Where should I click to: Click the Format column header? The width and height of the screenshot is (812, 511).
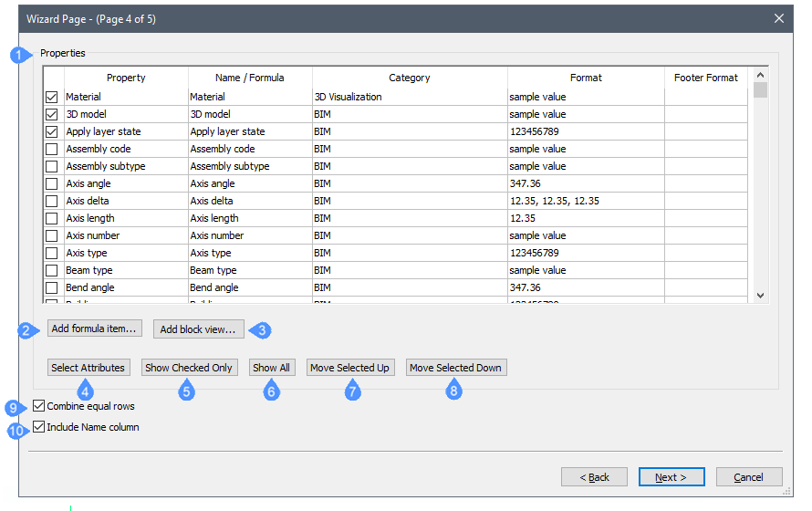(x=586, y=78)
